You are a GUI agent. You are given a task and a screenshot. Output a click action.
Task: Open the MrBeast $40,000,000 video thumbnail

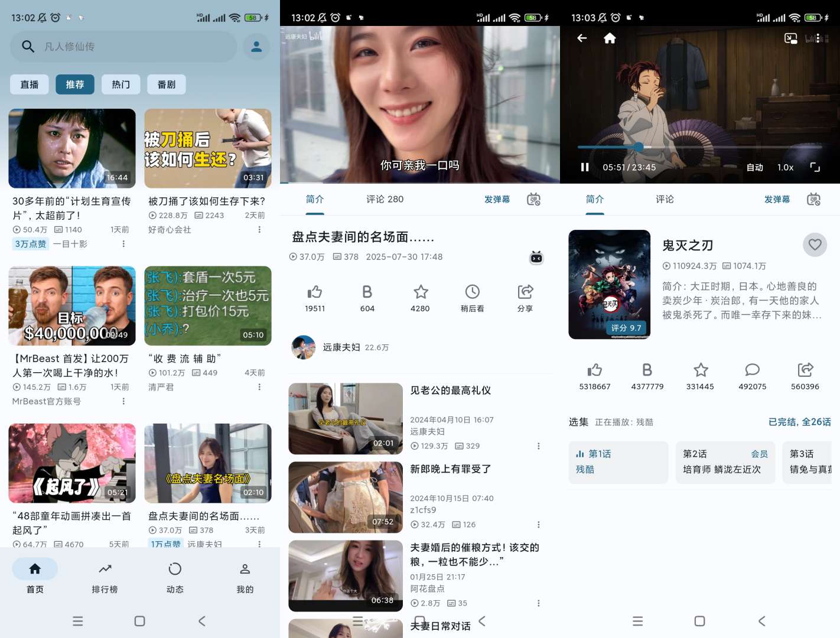tap(72, 306)
